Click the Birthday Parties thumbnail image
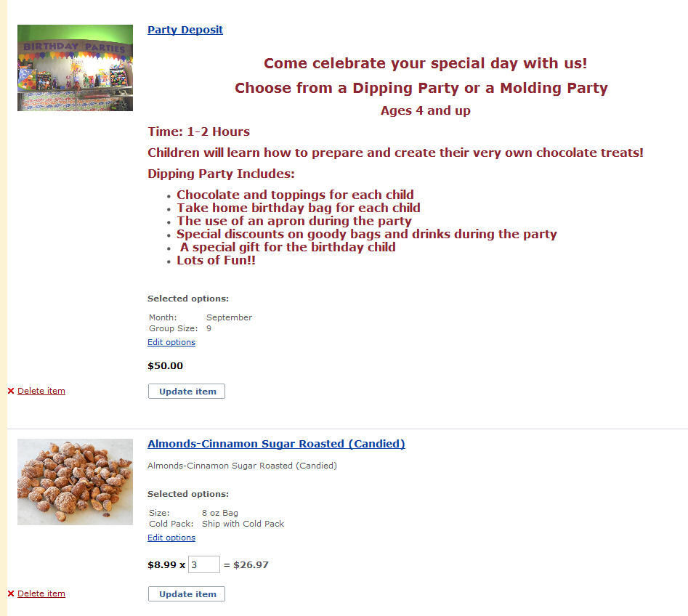Screen dimensions: 688x616 (x=75, y=68)
